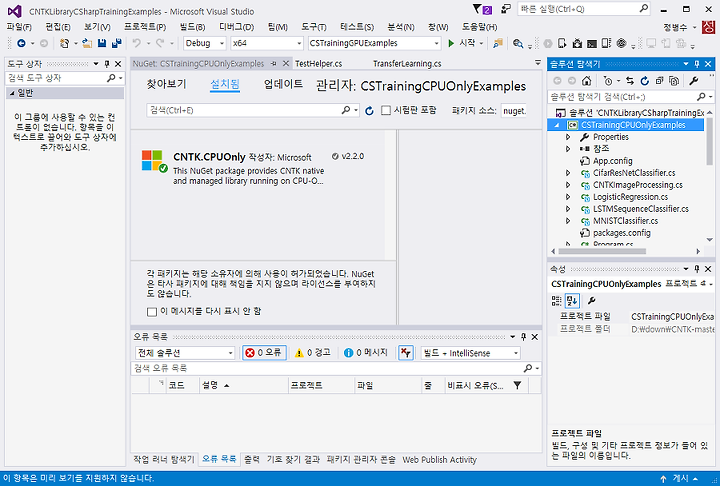The width and height of the screenshot is (720, 486).
Task: Check the include prerelease checkbox
Action: click(x=386, y=110)
